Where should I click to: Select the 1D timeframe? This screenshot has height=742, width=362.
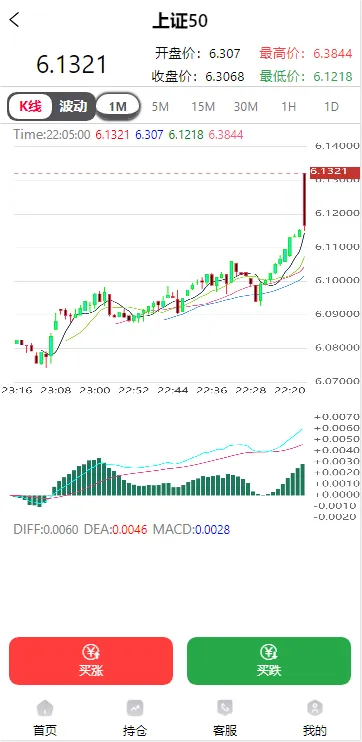pyautogui.click(x=331, y=107)
